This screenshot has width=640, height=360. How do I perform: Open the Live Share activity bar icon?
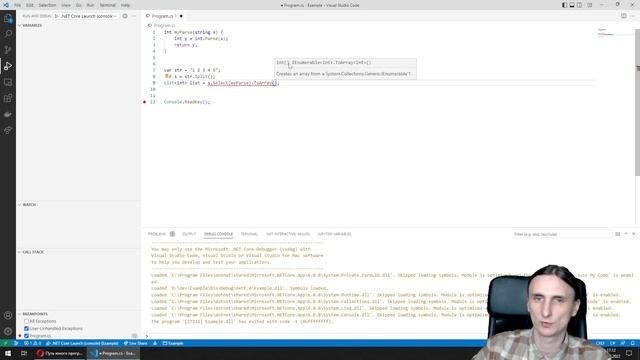[8, 130]
